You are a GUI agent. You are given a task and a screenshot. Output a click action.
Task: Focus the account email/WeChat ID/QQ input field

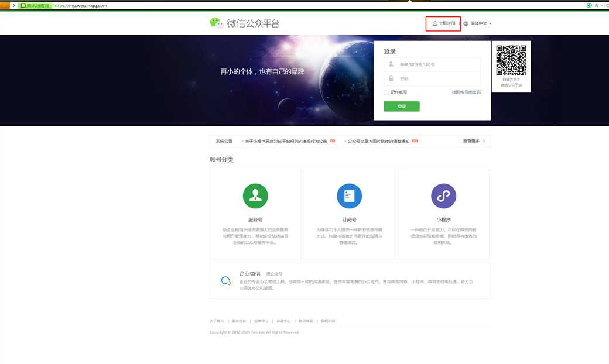coord(432,64)
